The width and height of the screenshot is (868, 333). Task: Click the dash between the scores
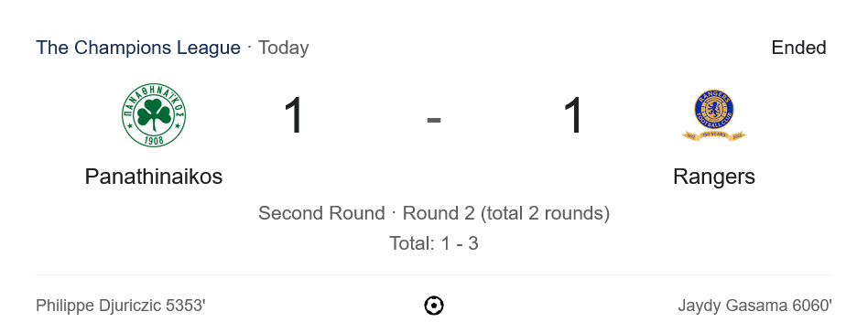point(434,119)
